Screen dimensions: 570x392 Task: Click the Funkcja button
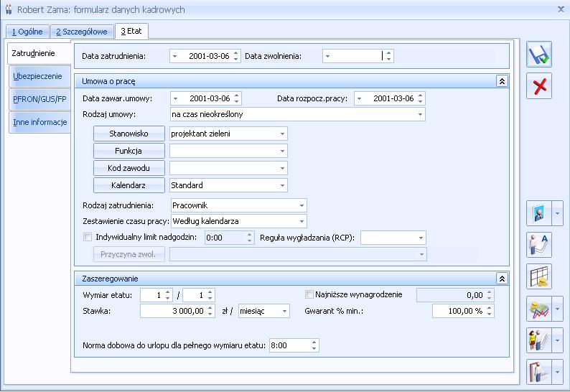click(129, 151)
